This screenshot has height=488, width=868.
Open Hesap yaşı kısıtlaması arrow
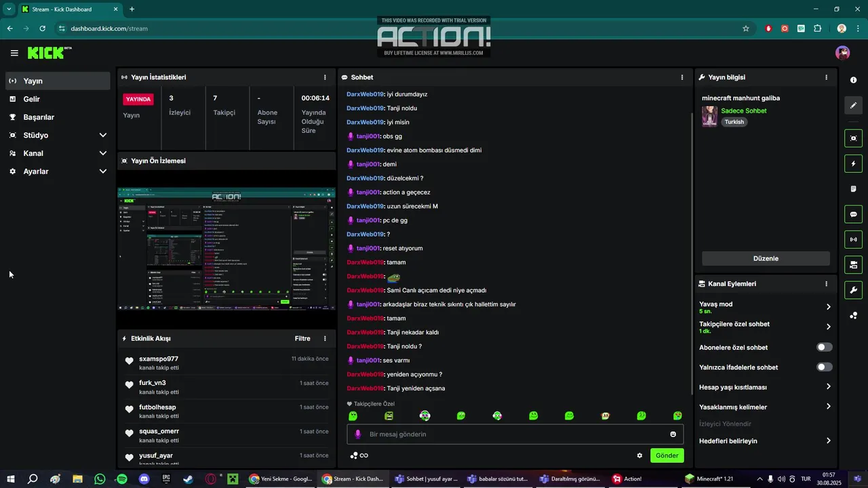tap(828, 387)
